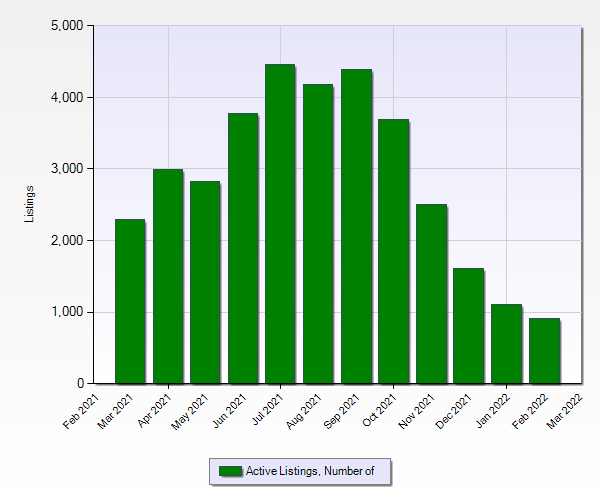The image size is (600, 500).
Task: Select the Mar 2021 bar
Action: click(130, 301)
